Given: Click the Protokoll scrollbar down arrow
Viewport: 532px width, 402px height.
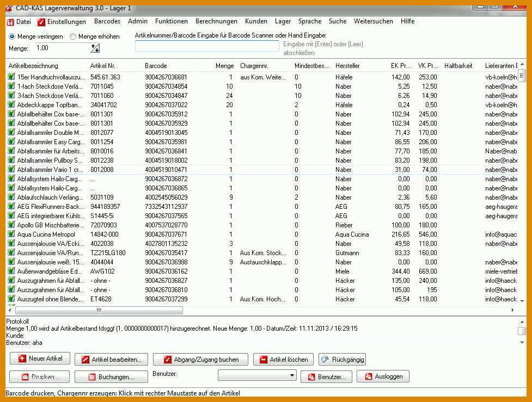Looking at the screenshot, I should 522,343.
